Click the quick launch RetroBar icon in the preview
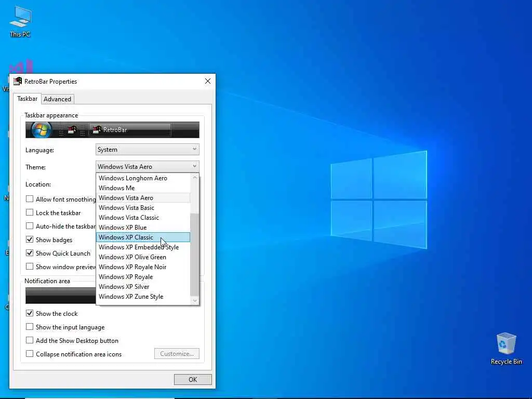 (72, 130)
